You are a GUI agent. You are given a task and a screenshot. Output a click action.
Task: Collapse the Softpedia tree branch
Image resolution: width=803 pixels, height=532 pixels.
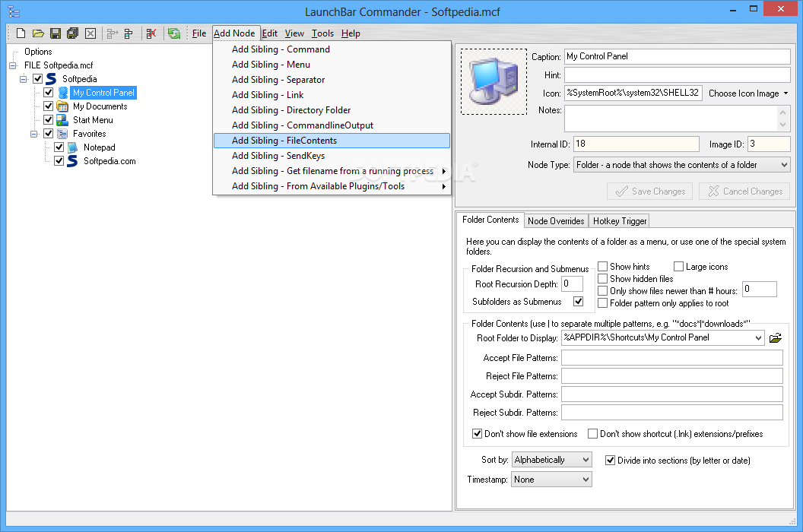tap(24, 79)
